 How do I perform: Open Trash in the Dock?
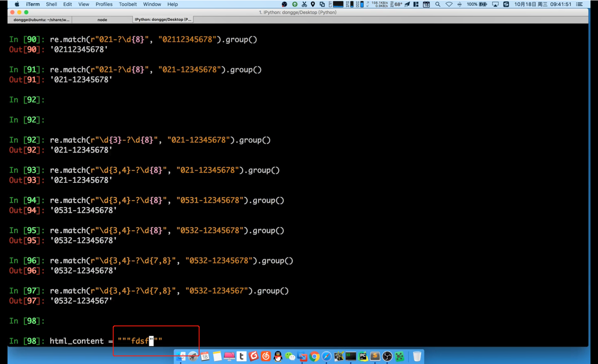pyautogui.click(x=417, y=356)
